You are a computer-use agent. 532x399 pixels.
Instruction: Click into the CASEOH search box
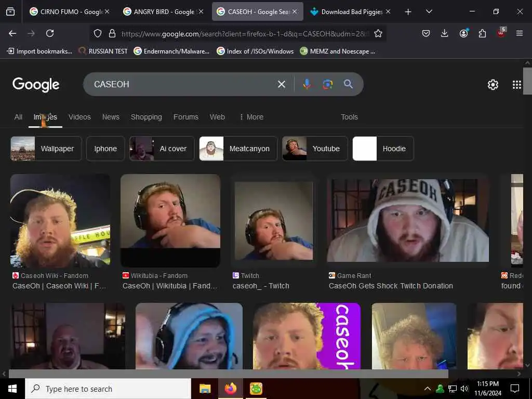pos(183,84)
